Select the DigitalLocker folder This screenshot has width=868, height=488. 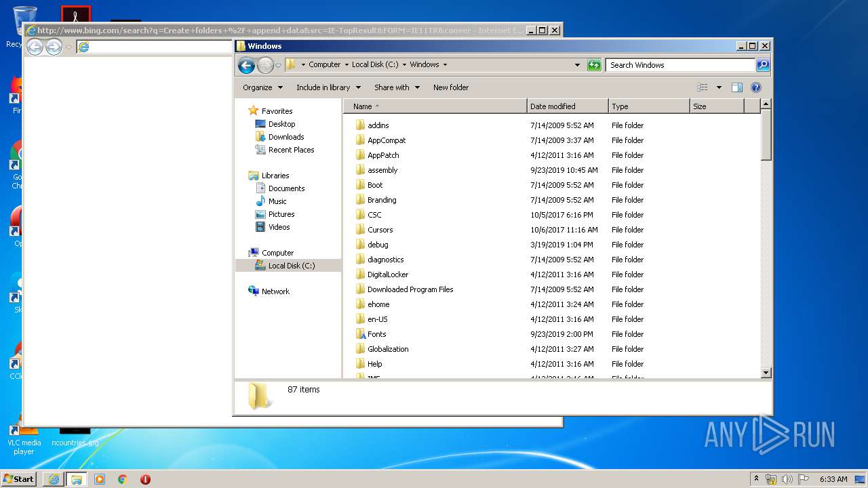coord(388,274)
